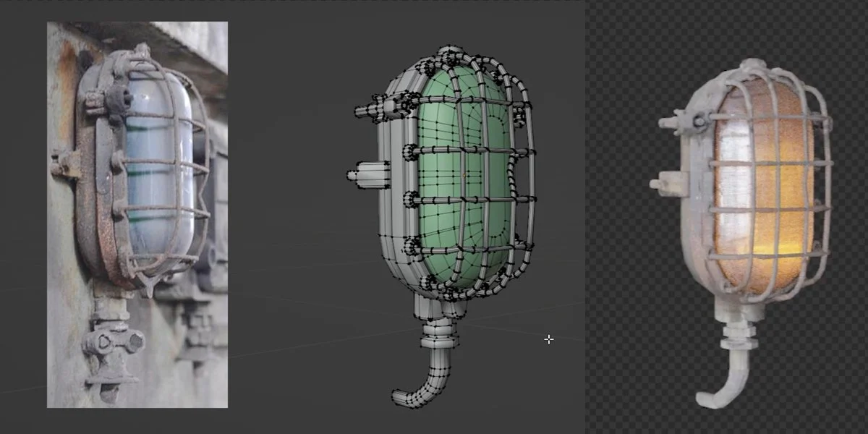Screen dimensions: 868x434
Task: Click the top hinge clamp on wireframe cage
Action: [x=452, y=58]
